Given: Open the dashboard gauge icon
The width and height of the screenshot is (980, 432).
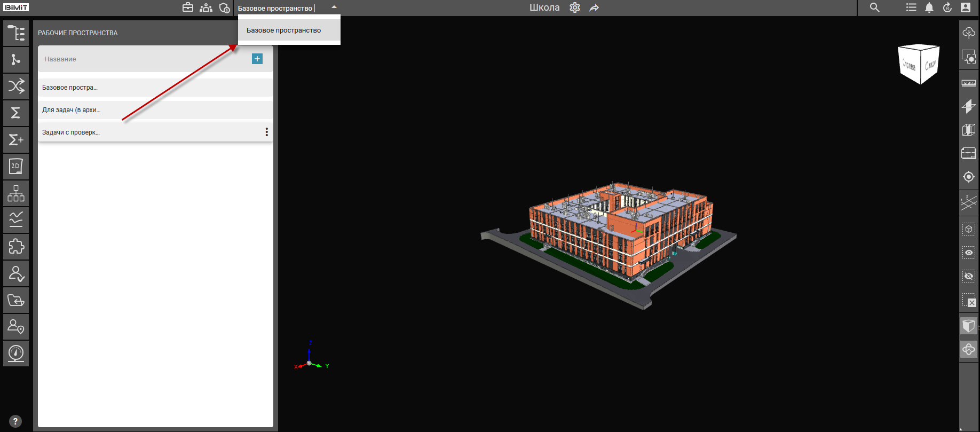Looking at the screenshot, I should 16,354.
